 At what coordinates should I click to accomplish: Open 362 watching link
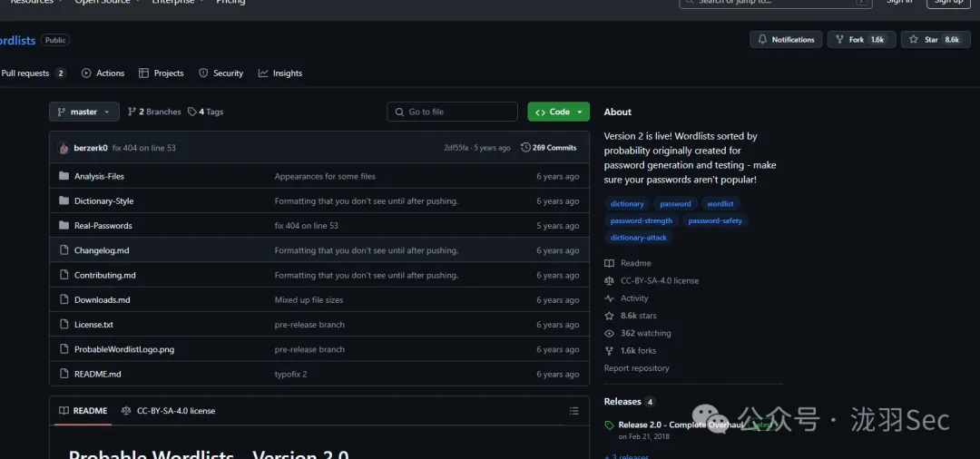point(638,334)
